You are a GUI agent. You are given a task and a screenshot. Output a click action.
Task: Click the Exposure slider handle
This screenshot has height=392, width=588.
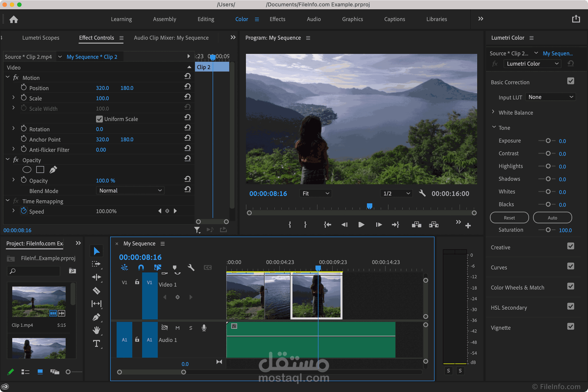[x=548, y=141]
